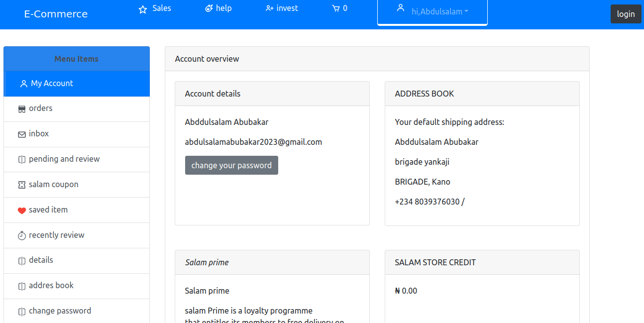Screen dimensions: 644x323
Task: Open inbox from the sidebar menu
Action: tap(77, 134)
